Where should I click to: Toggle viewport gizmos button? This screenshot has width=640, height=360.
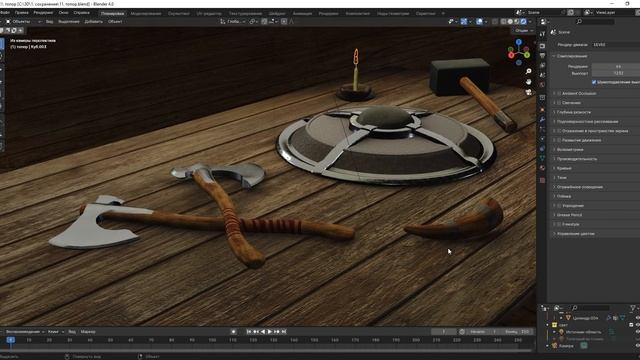pyautogui.click(x=464, y=22)
